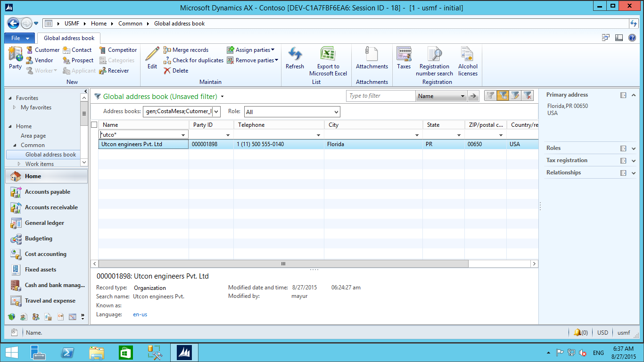Open Windows Start button
The image size is (644, 362).
coord(12,353)
